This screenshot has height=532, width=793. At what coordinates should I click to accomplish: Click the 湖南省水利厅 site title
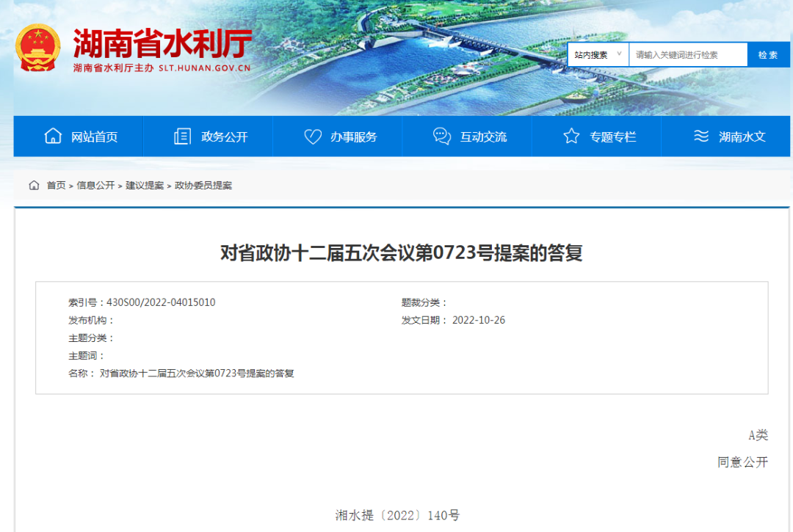(162, 43)
